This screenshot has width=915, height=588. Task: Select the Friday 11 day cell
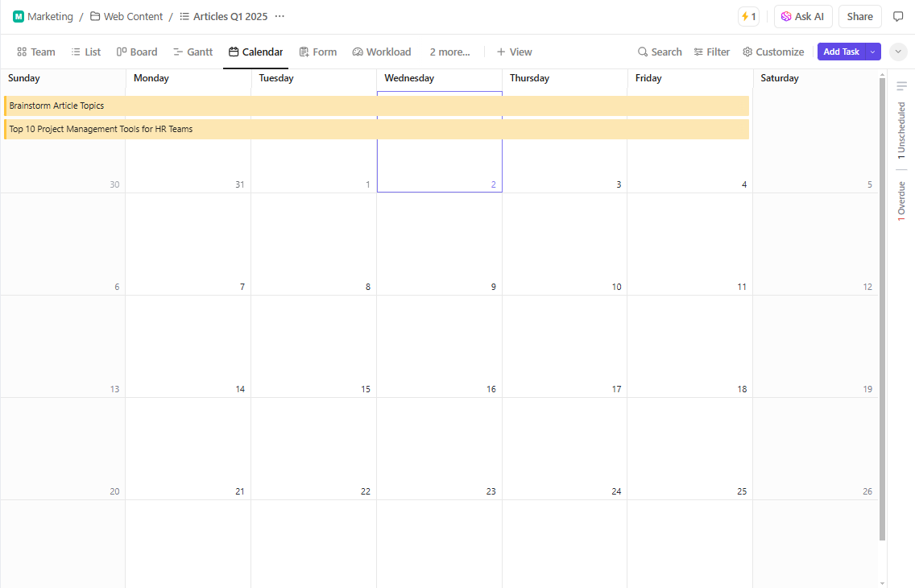689,244
